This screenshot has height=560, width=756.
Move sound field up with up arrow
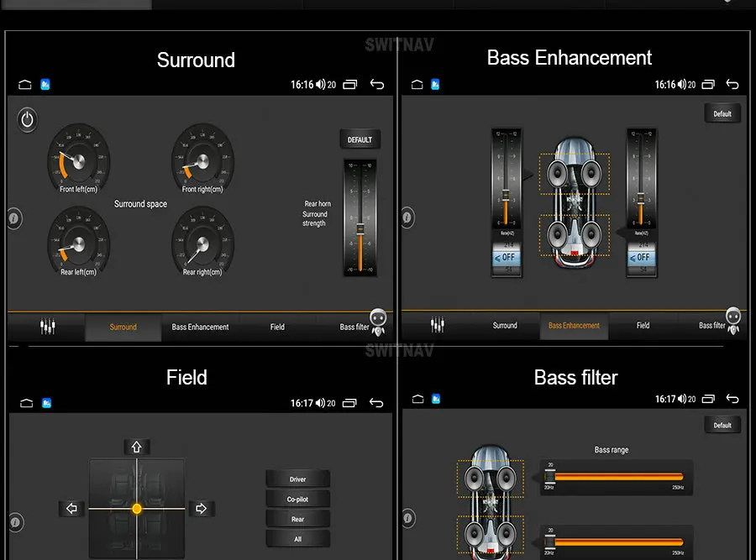136,447
